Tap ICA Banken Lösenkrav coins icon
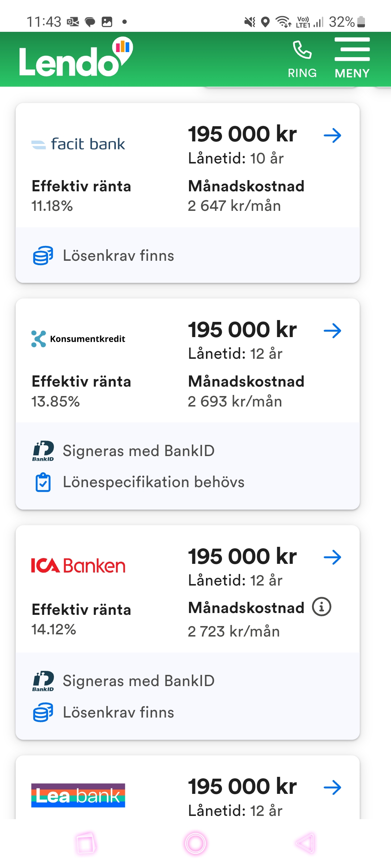Image resolution: width=391 pixels, height=868 pixels. 43,712
